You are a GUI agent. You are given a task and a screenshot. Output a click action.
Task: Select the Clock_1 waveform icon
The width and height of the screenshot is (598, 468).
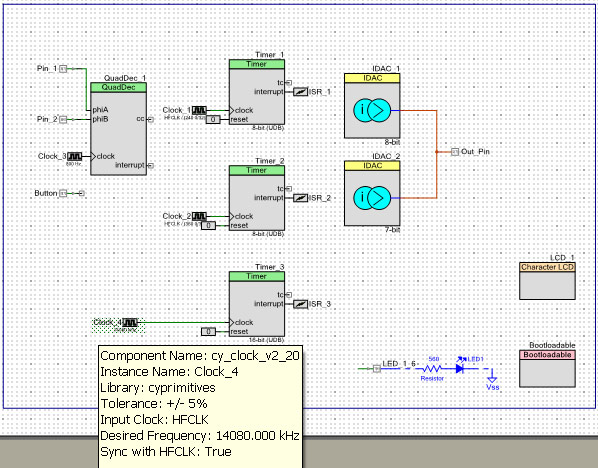199,111
